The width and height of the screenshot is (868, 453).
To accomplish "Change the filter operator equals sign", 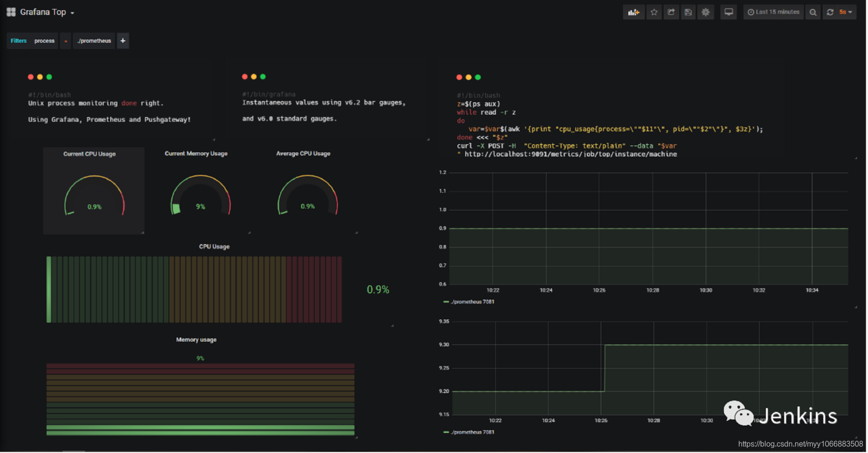I will click(x=66, y=41).
